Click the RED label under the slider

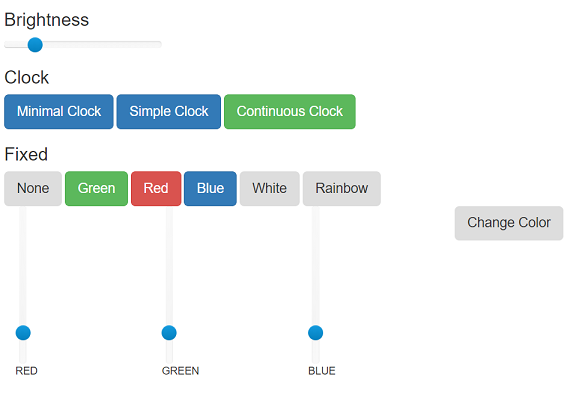pyautogui.click(x=26, y=371)
